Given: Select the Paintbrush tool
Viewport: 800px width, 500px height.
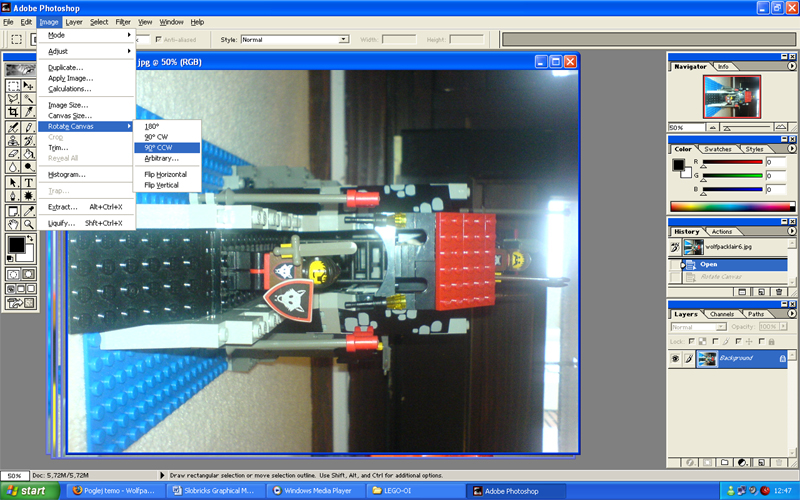Looking at the screenshot, I should click(x=29, y=127).
